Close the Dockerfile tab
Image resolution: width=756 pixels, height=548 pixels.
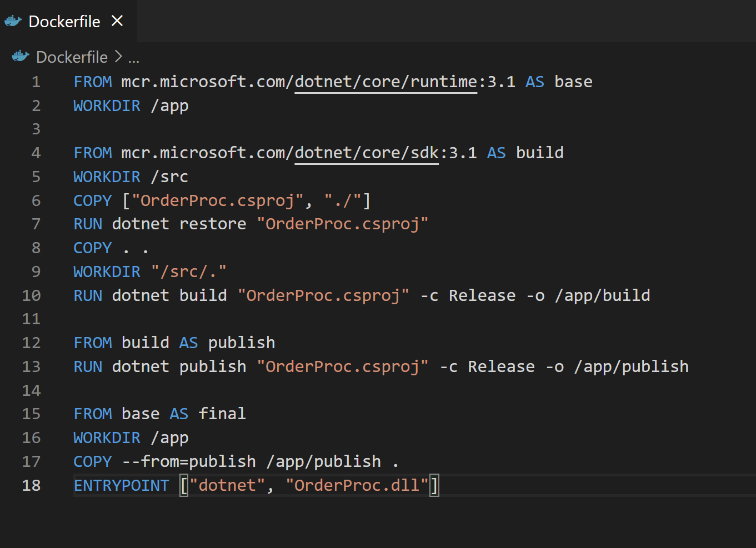(117, 21)
